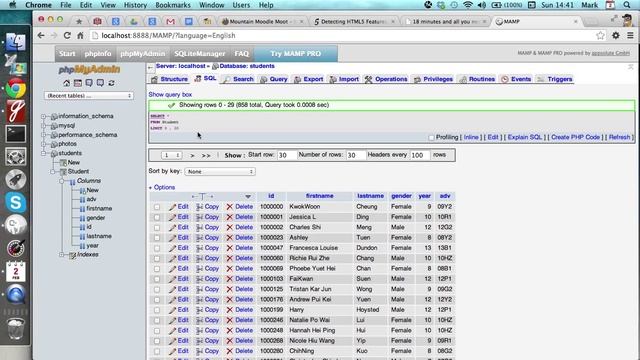
Task: Open the SQLiteManager MAMP tab
Action: pyautogui.click(x=200, y=53)
